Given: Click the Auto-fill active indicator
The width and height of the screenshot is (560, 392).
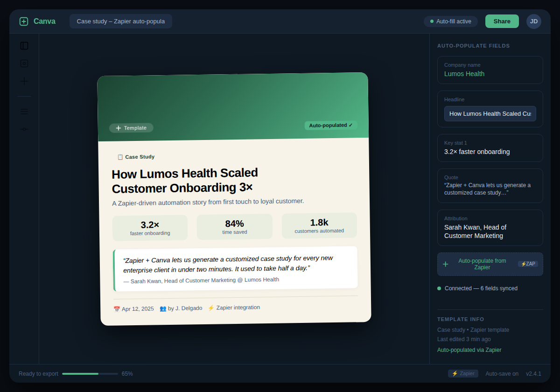Looking at the screenshot, I should click(451, 21).
